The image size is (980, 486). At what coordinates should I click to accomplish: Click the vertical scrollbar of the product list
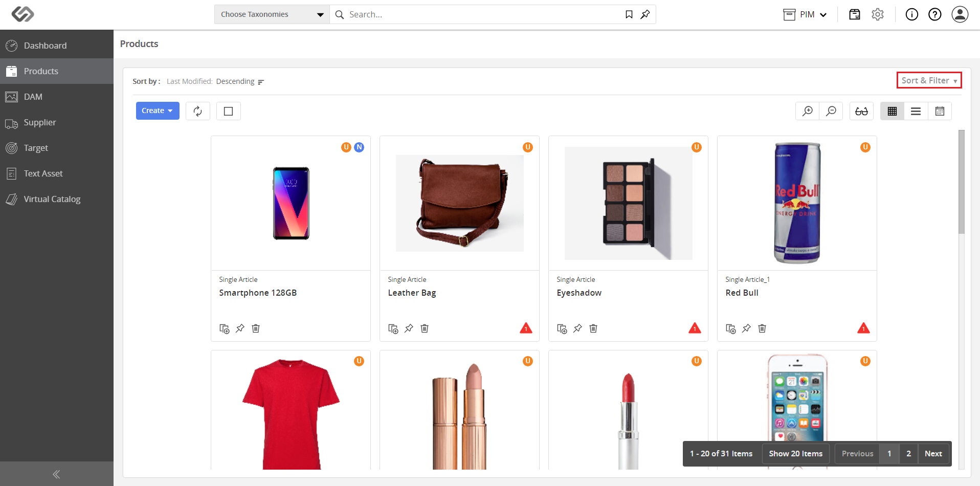(961, 182)
